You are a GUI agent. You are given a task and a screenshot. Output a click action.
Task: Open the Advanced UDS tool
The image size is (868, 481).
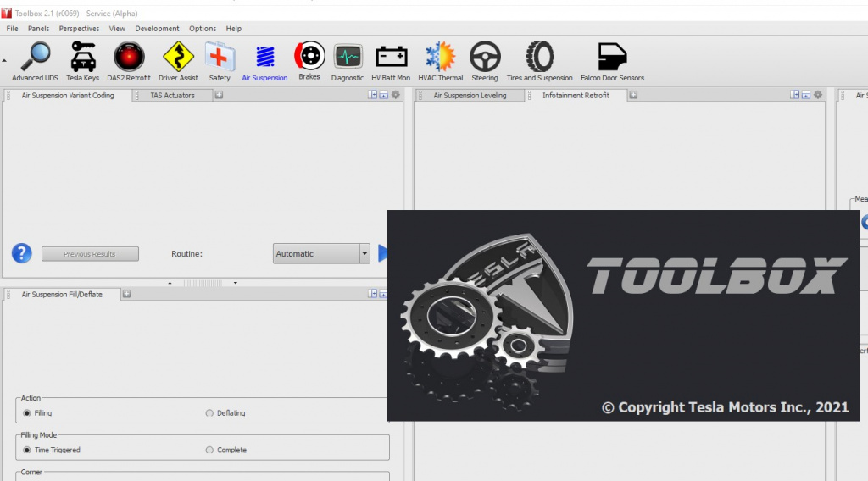click(35, 62)
